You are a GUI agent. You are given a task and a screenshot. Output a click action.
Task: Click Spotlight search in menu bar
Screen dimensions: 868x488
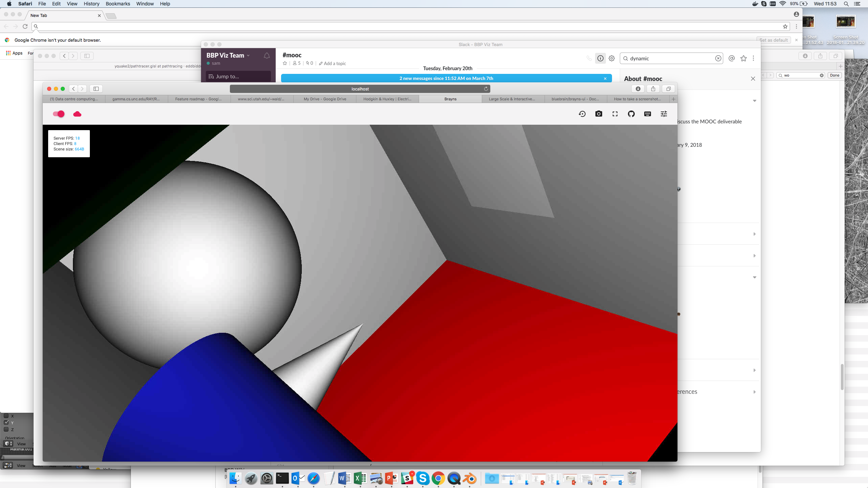[x=846, y=4]
